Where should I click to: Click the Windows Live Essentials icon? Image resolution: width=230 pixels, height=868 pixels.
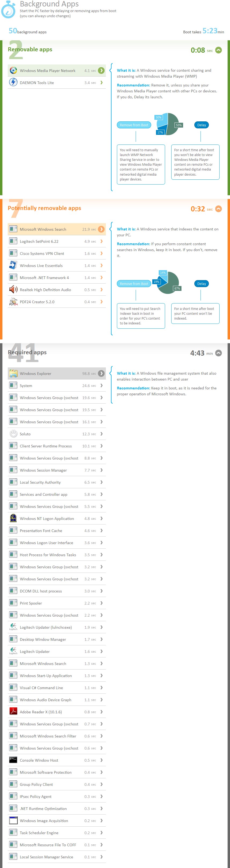coord(13,265)
